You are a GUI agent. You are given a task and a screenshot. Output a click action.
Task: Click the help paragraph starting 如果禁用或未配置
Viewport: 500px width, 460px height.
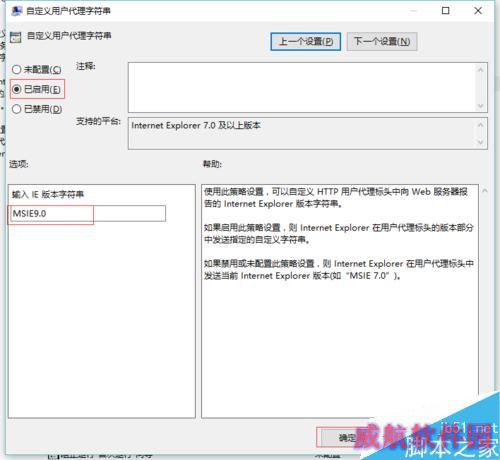pyautogui.click(x=339, y=270)
